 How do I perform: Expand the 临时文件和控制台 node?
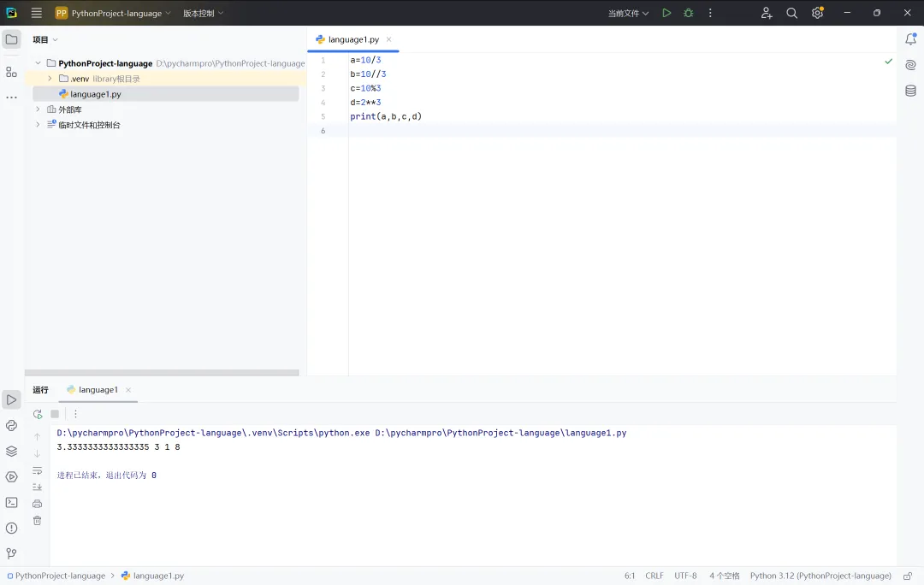[38, 125]
